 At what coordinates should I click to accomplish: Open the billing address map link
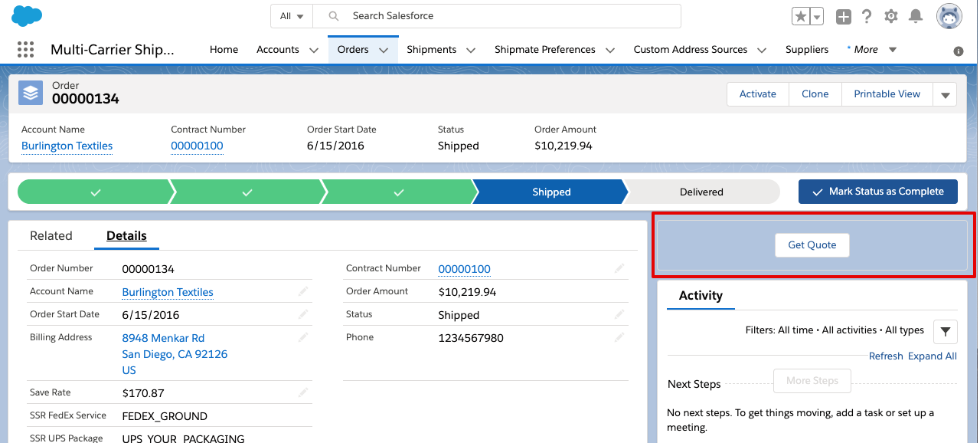coord(175,354)
